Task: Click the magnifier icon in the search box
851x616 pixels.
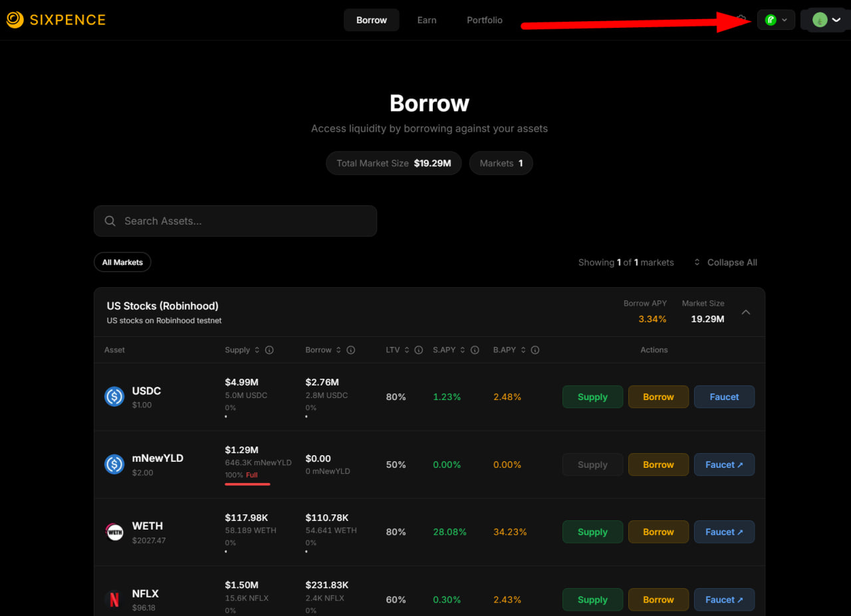Action: (110, 221)
